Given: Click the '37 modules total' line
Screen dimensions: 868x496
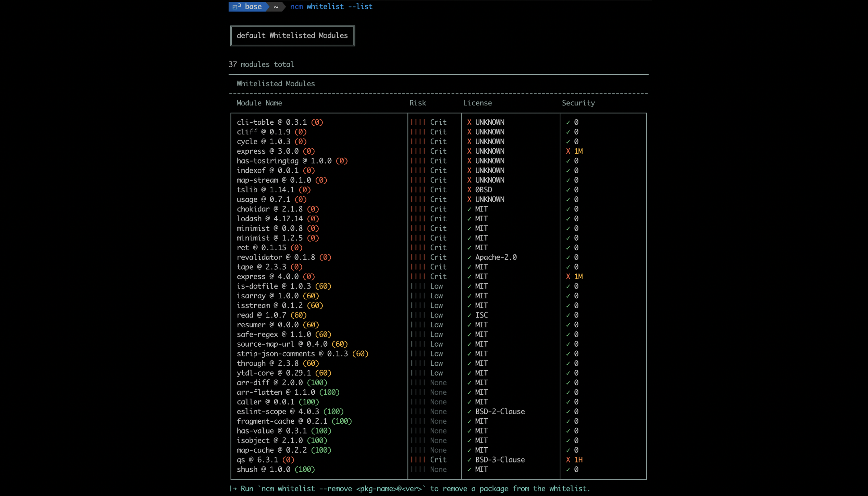Looking at the screenshot, I should tap(261, 65).
